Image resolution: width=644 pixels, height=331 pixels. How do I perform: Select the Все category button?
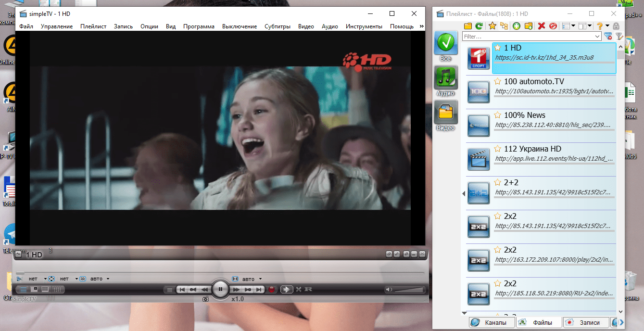(446, 46)
